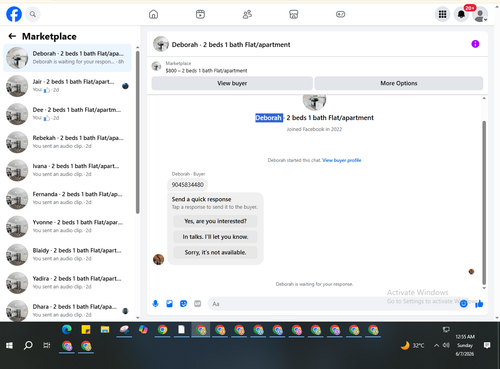Open the Task View taskbar icon
The height and width of the screenshot is (369, 500).
coord(47,346)
